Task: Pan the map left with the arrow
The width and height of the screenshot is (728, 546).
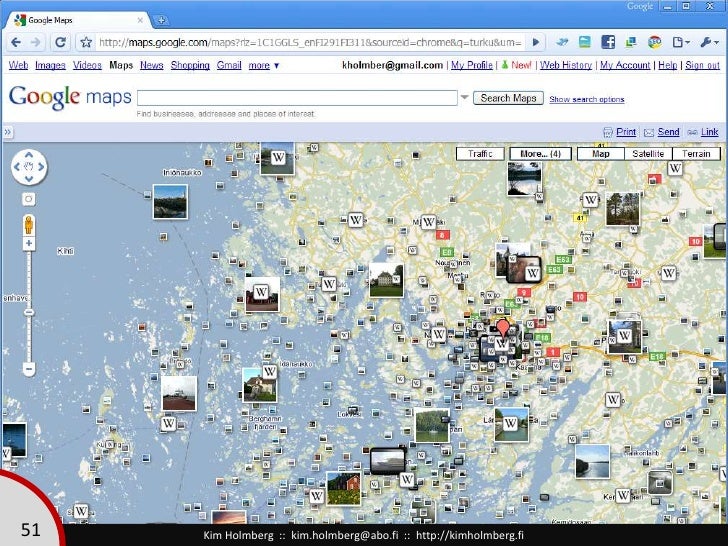Action: [x=17, y=167]
